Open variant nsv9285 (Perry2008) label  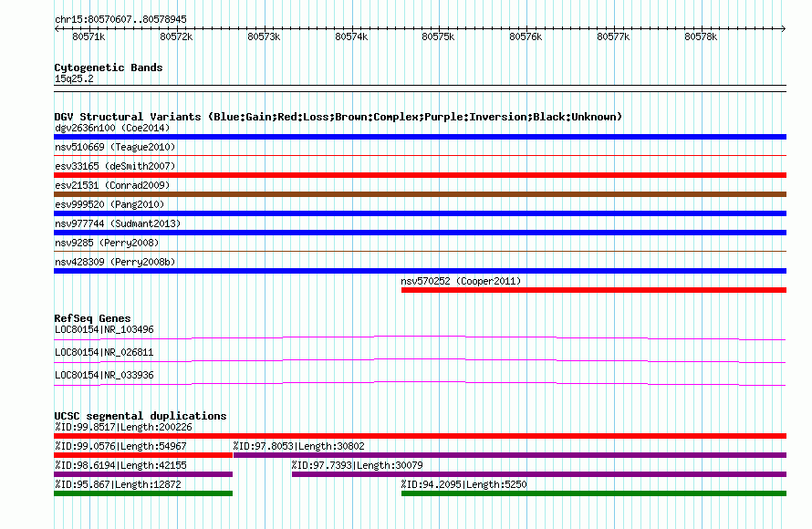click(107, 243)
